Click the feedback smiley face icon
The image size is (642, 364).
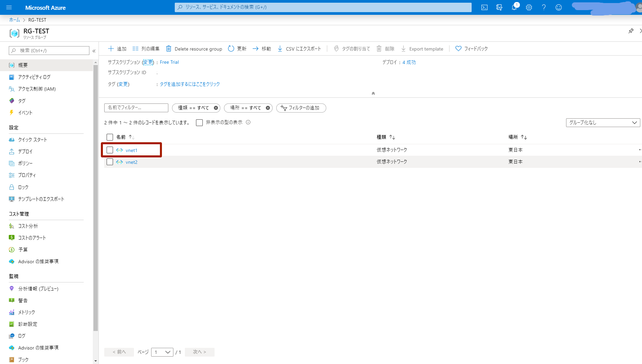pyautogui.click(x=559, y=7)
